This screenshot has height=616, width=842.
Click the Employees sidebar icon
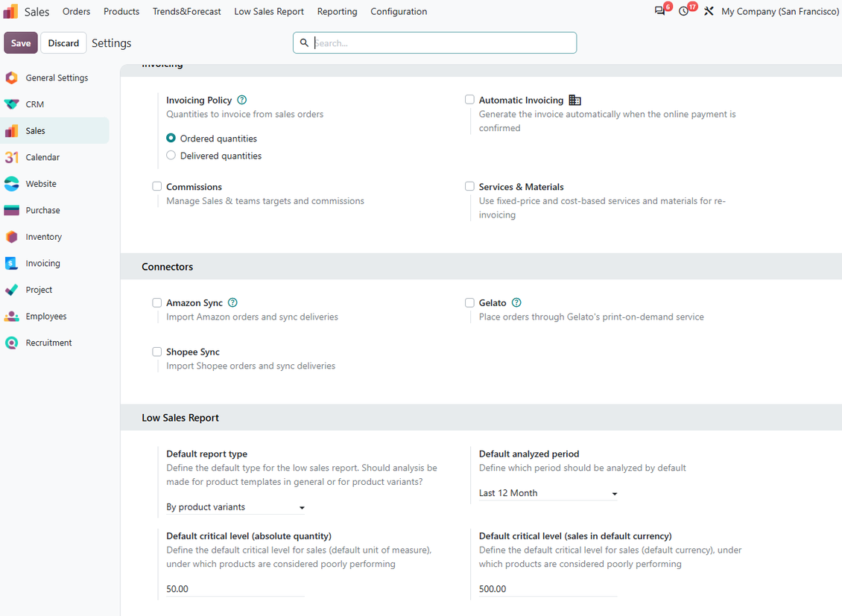(11, 317)
